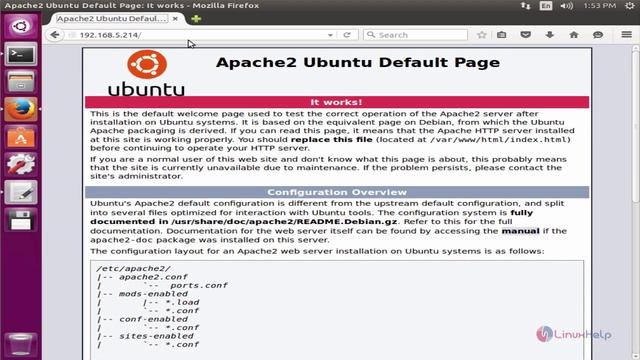Click bold 'replace this file' text
640x360 pixels.
coord(331,140)
